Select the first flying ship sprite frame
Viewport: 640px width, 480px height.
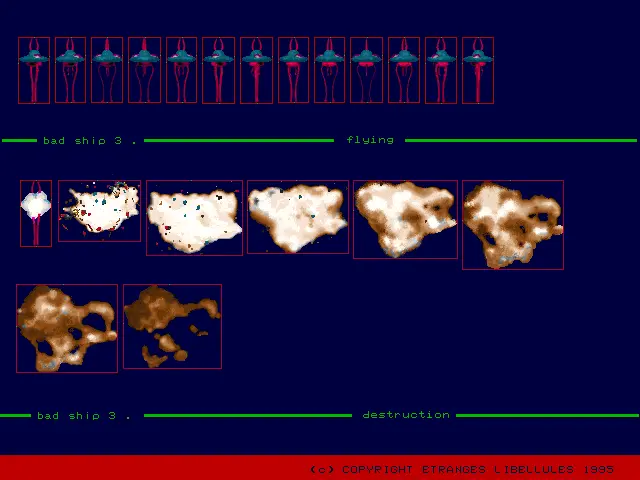[x=34, y=70]
